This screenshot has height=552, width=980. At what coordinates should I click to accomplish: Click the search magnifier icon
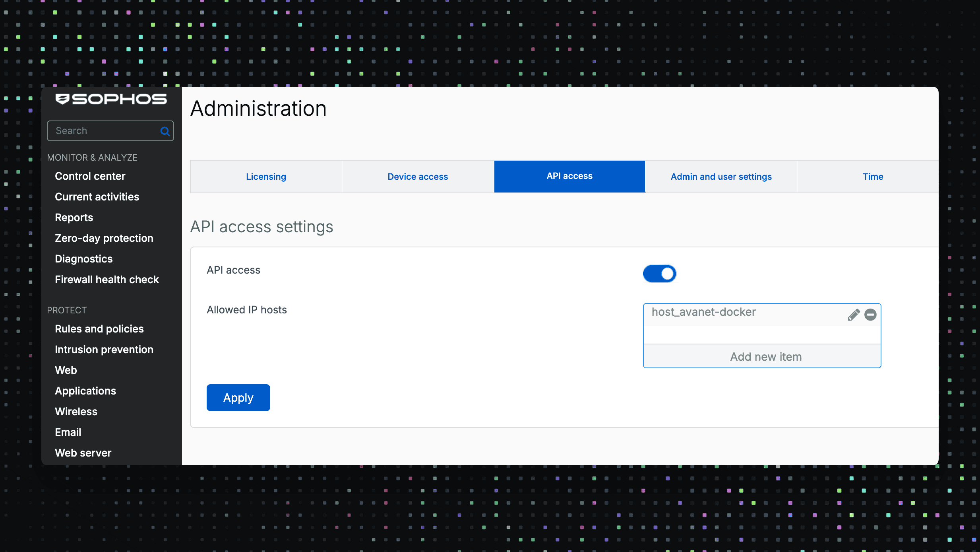[x=165, y=131]
